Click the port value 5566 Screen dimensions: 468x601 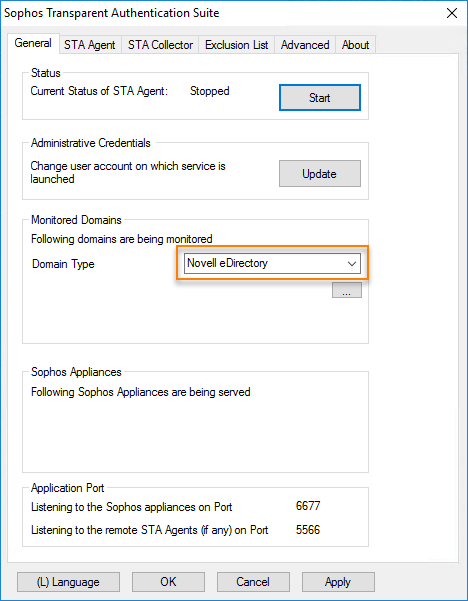pos(308,530)
